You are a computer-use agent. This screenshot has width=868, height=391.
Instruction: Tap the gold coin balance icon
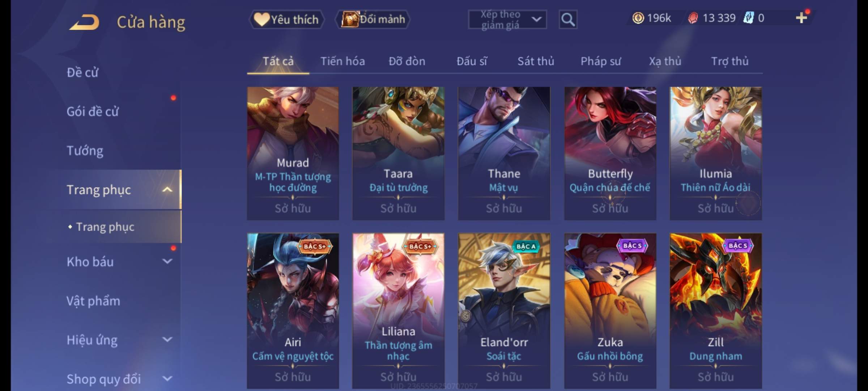click(x=638, y=18)
